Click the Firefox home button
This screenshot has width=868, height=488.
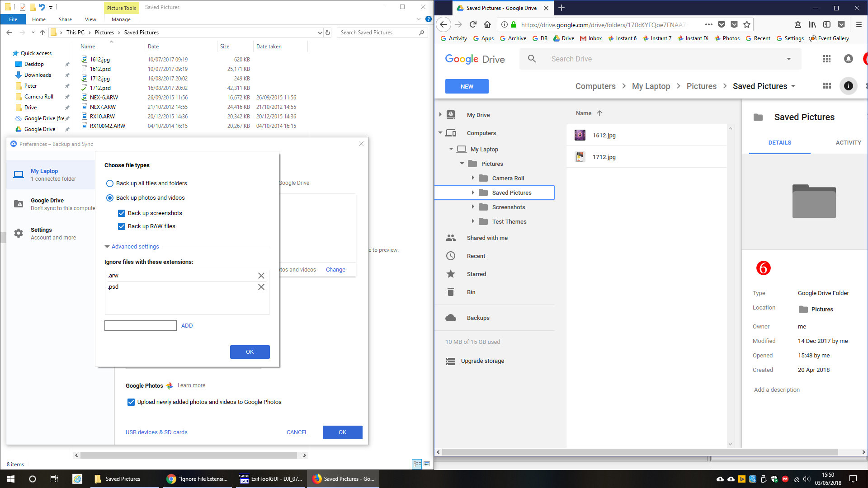(487, 24)
